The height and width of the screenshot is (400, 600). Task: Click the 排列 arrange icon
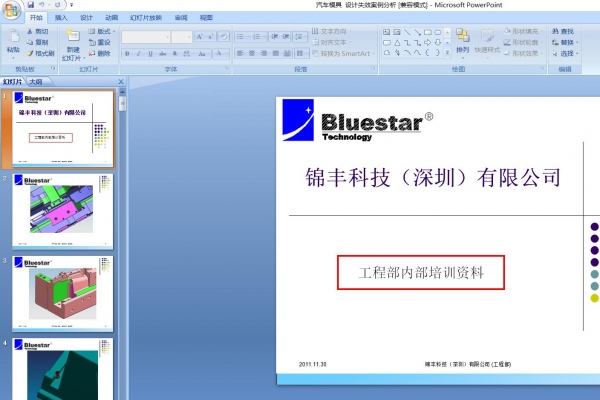click(462, 37)
